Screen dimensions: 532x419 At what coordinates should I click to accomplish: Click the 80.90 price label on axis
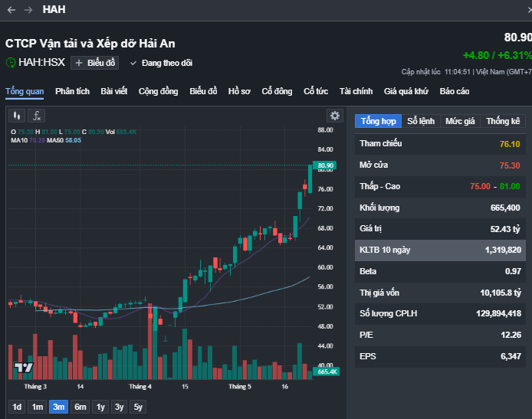pyautogui.click(x=326, y=165)
